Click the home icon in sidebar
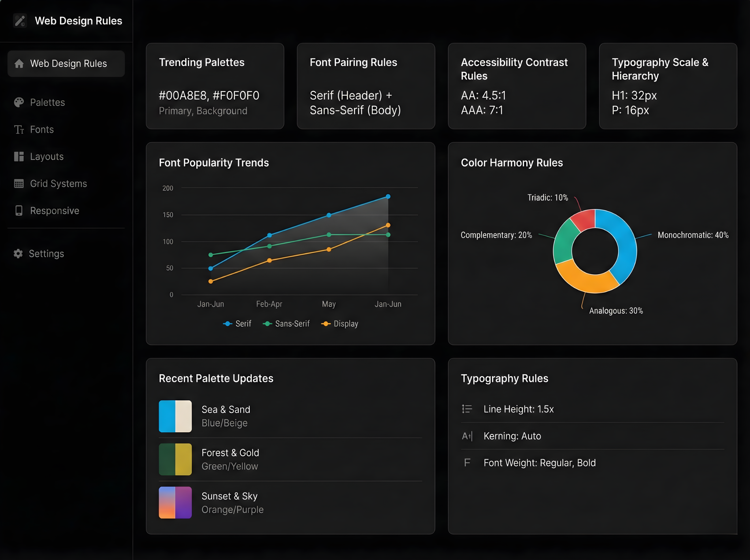 [x=19, y=64]
